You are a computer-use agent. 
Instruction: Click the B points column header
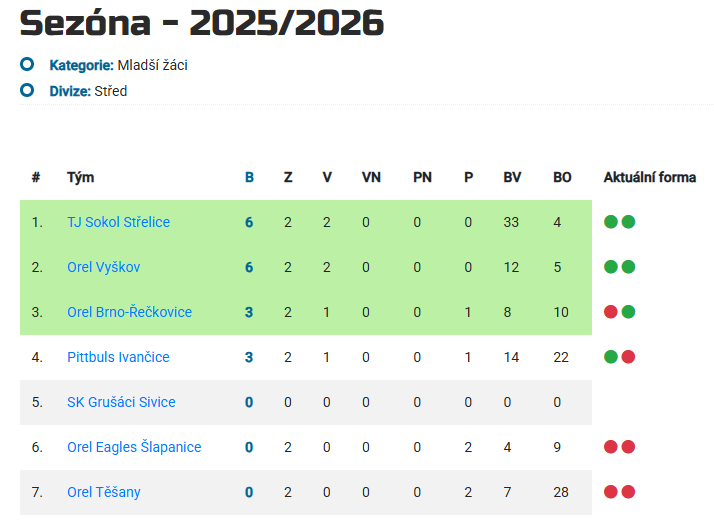(x=249, y=177)
